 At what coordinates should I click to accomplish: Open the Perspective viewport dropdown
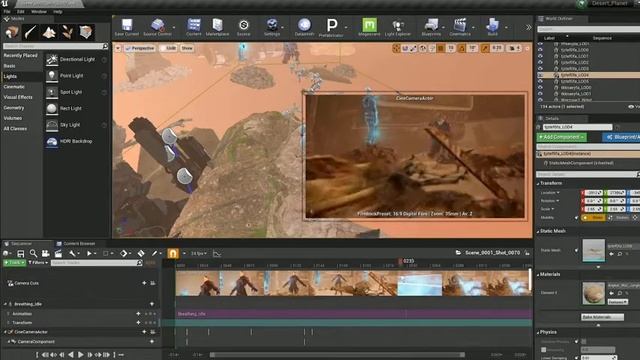click(x=140, y=48)
